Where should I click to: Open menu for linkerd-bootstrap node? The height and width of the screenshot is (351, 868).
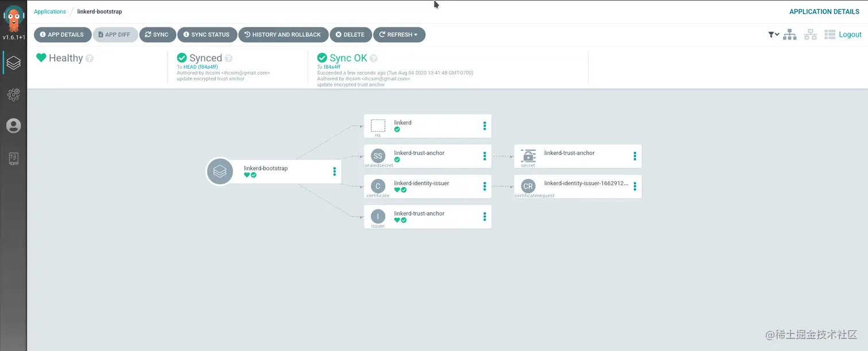click(x=335, y=171)
